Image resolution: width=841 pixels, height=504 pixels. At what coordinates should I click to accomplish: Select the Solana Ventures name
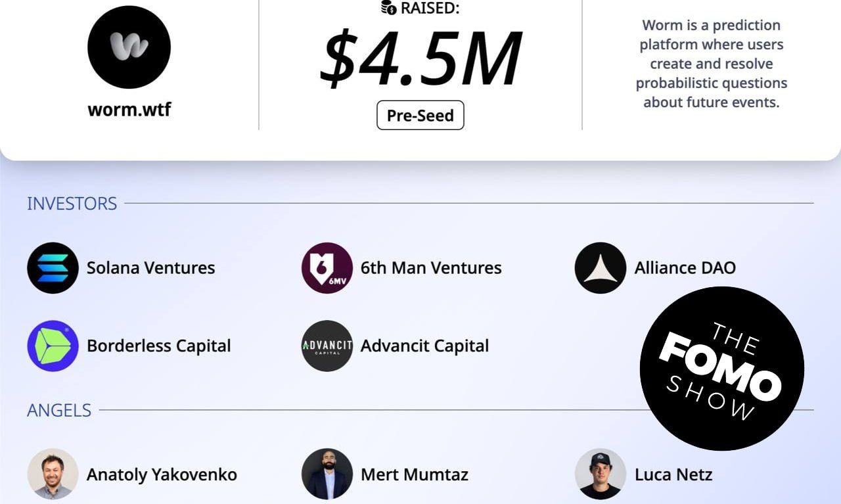coord(150,268)
